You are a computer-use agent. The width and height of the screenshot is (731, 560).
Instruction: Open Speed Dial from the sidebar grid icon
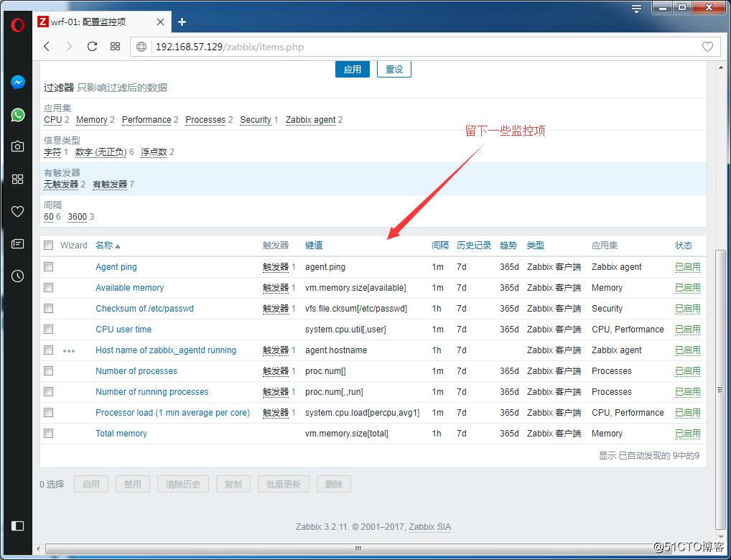coord(18,179)
